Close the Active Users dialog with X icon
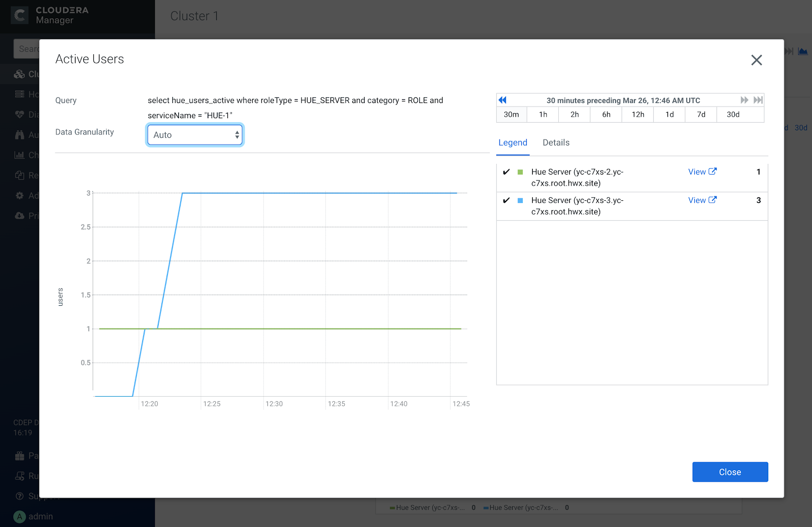Image resolution: width=812 pixels, height=527 pixels. 756,60
